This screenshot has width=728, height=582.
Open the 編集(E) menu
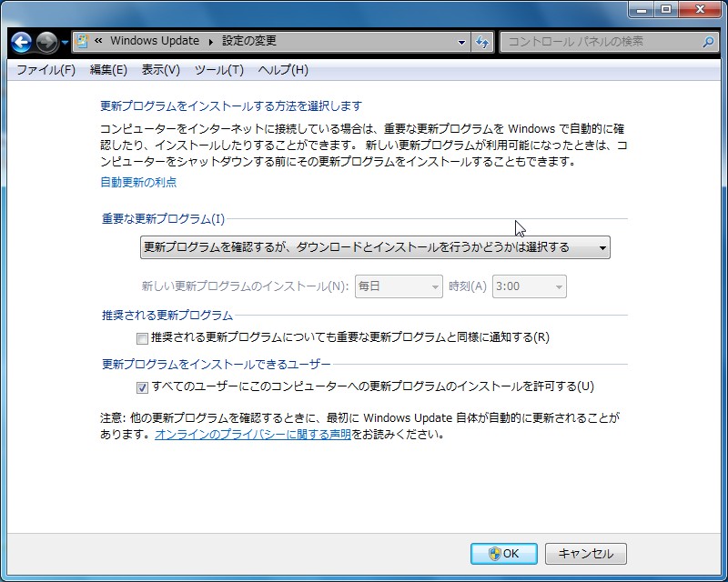tap(108, 70)
